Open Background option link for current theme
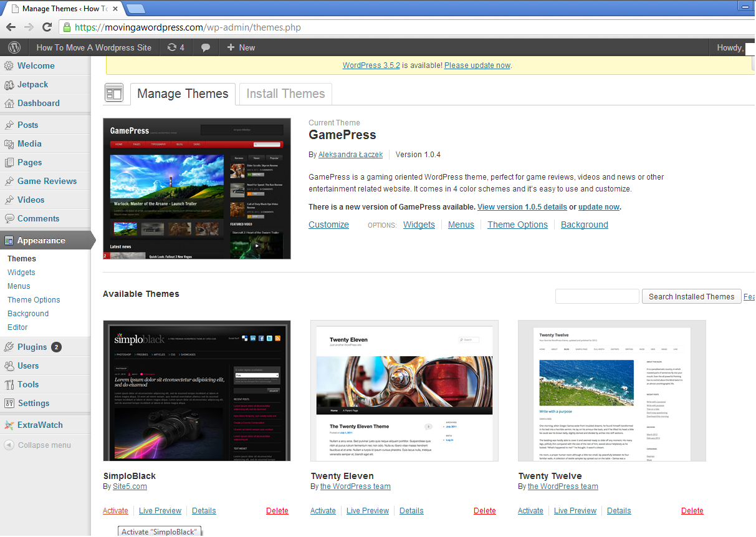The image size is (756, 537). pos(585,225)
